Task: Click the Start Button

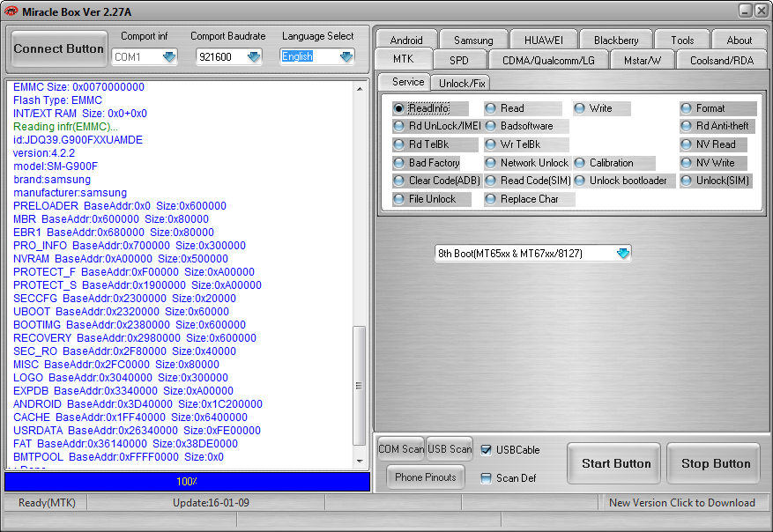Action: pyautogui.click(x=613, y=463)
